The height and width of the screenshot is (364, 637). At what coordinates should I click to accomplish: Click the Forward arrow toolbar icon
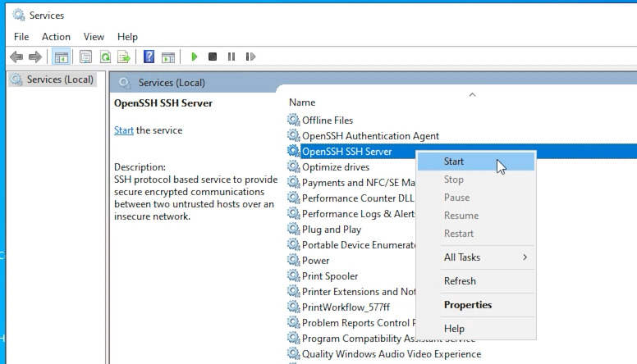[35, 57]
